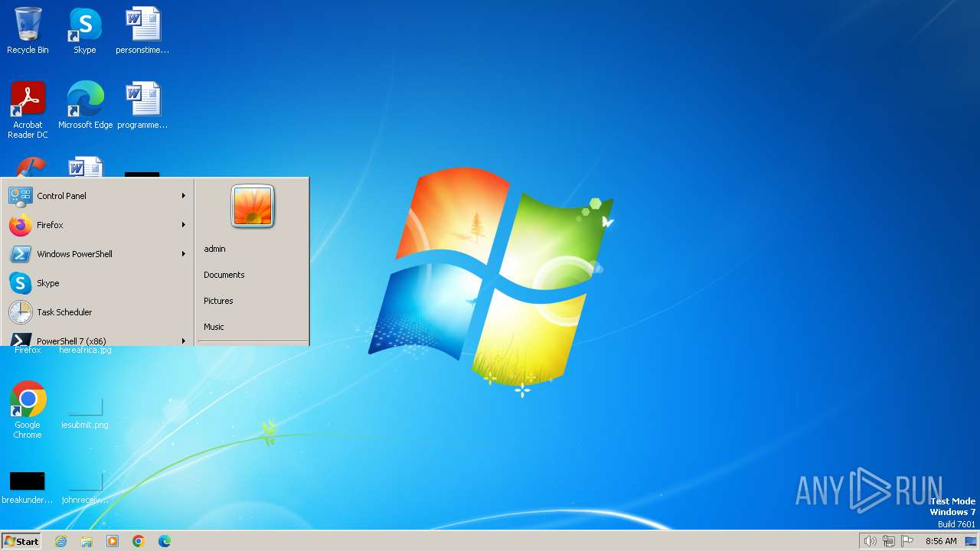
Task: Open Action Center flag icon in tray
Action: coord(907,541)
